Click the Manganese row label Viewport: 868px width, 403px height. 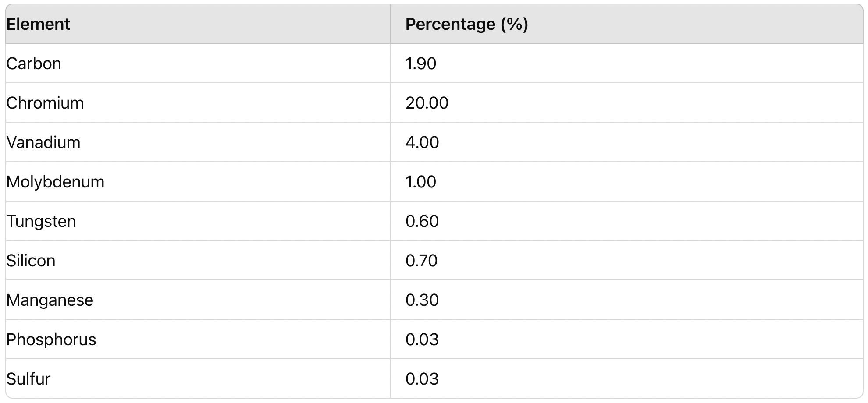coord(50,300)
